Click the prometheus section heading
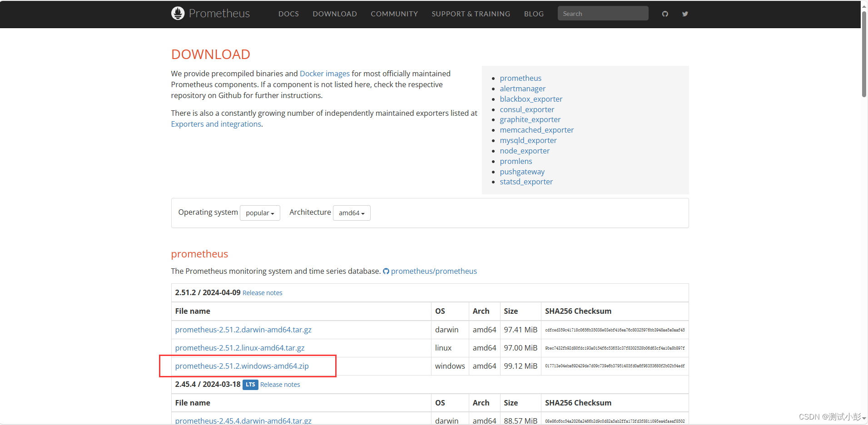 tap(199, 254)
